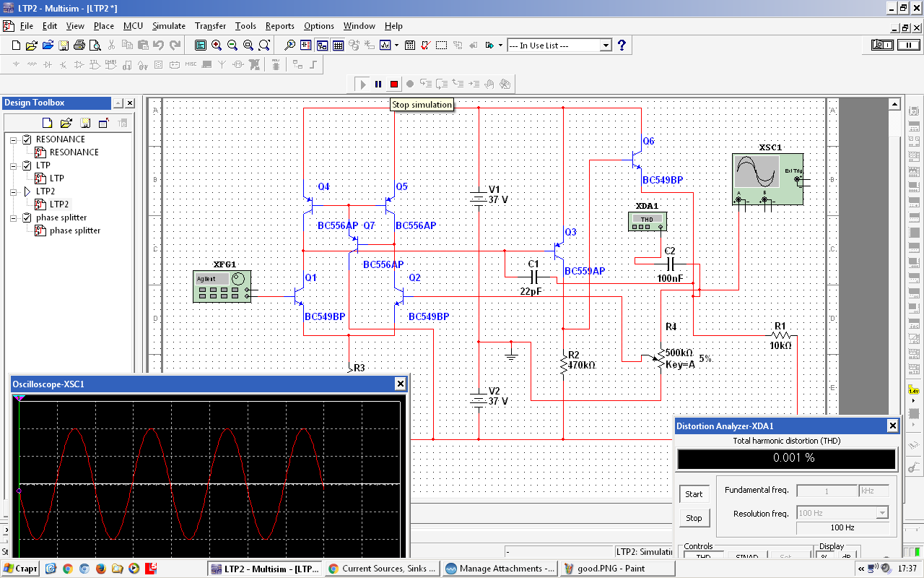Toggle phase splitter design checkbox
This screenshot has height=578, width=924.
click(27, 217)
